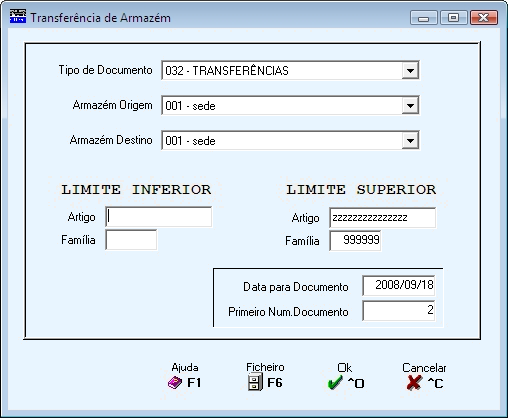Click the Ajuda F1 label
508x418 pixels.
tap(195, 383)
